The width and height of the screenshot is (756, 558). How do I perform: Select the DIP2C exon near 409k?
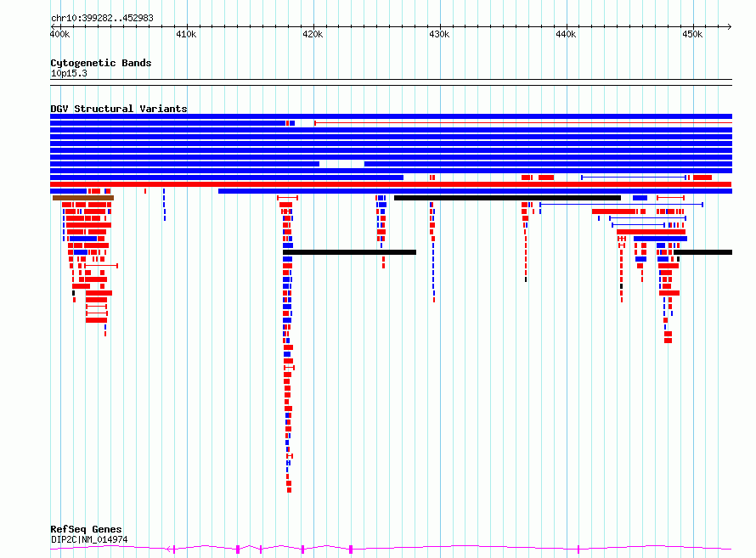tap(173, 549)
